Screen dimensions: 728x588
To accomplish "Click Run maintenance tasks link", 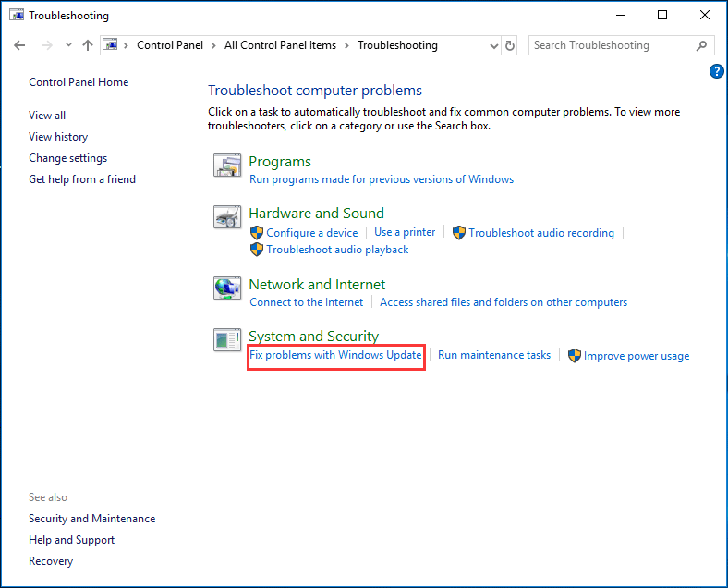I will click(x=494, y=355).
